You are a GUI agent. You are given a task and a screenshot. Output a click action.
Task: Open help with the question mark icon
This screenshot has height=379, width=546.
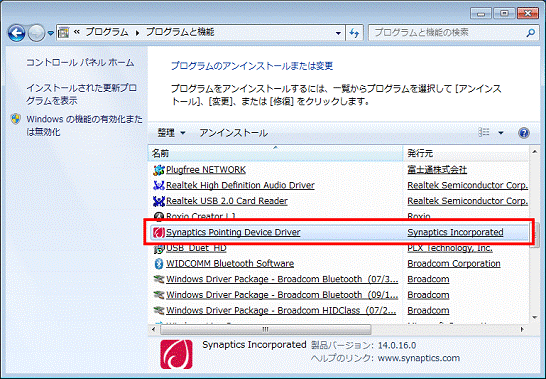tap(524, 133)
